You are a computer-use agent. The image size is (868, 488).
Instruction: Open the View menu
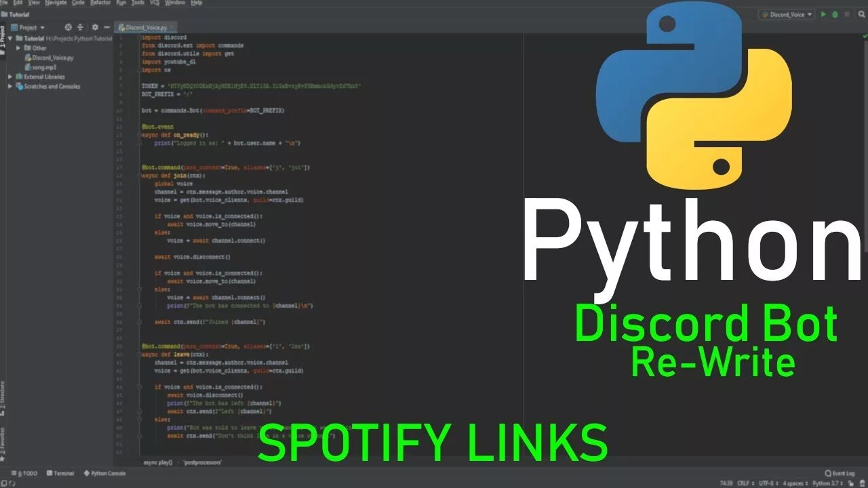(34, 3)
